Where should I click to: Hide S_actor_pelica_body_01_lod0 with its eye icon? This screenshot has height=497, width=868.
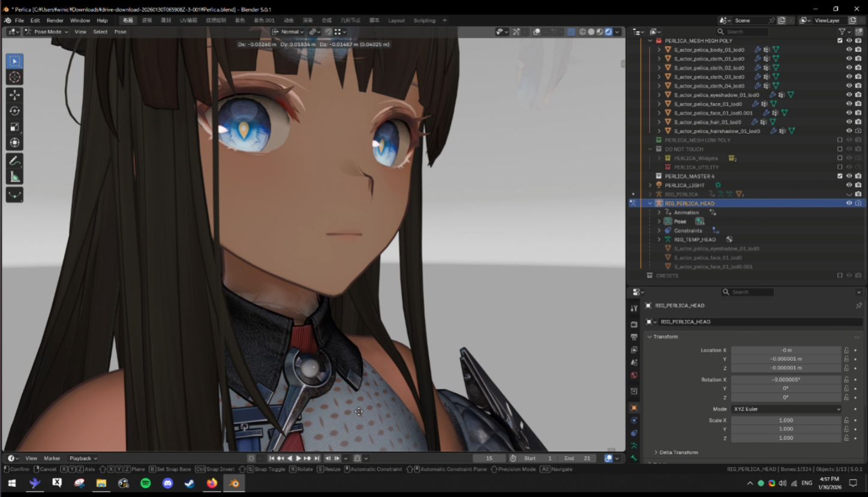849,50
